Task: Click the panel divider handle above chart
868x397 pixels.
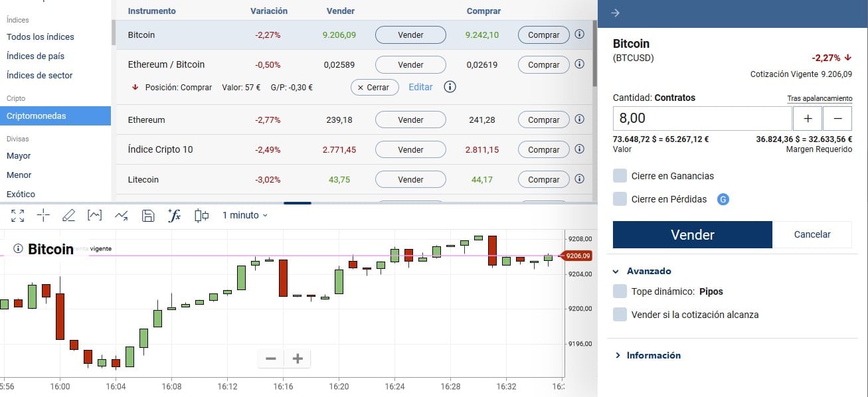Action: (x=297, y=202)
